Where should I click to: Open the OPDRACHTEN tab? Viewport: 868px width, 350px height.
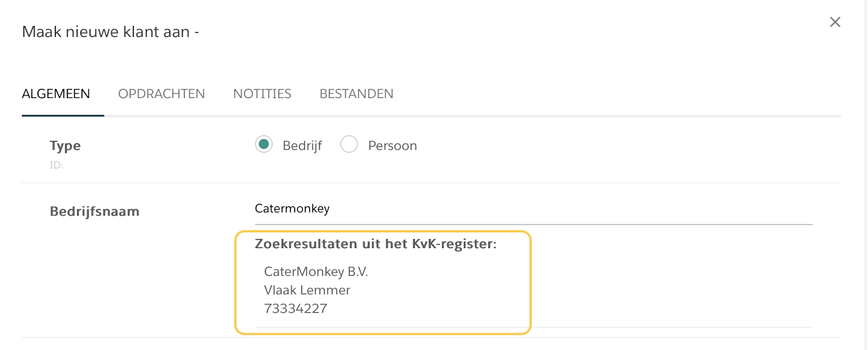(161, 94)
